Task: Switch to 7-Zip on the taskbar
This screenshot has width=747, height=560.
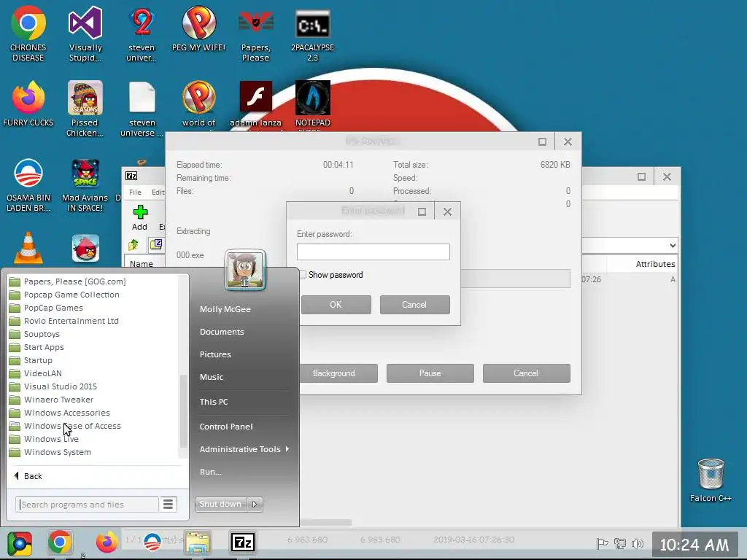Action: coord(242,542)
